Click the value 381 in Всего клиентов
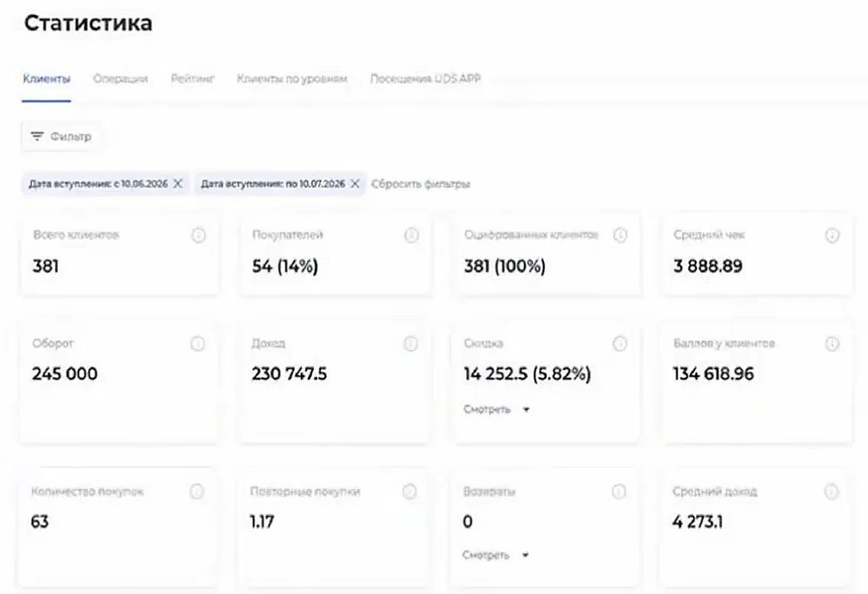This screenshot has width=868, height=594. tap(45, 266)
